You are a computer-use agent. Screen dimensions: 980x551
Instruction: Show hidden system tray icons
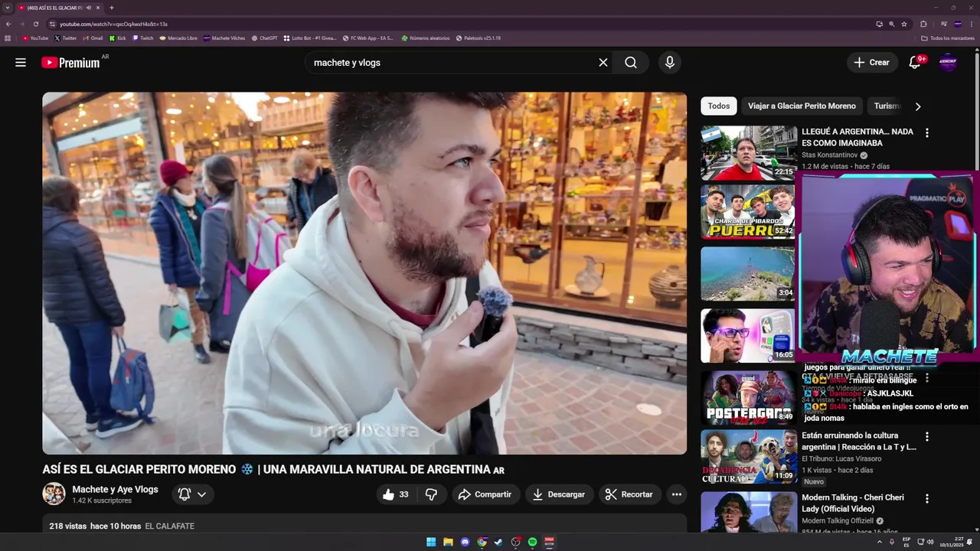(x=879, y=542)
